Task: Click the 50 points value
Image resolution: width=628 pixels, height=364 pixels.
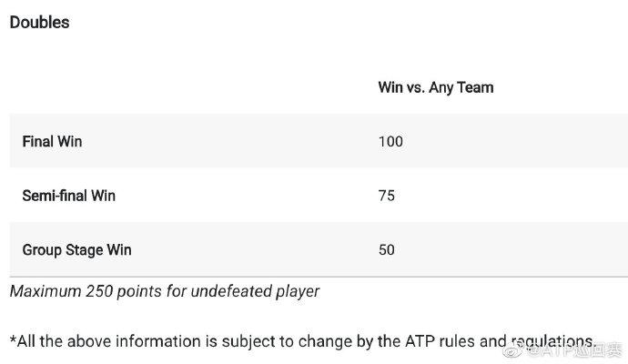Action: click(x=386, y=248)
